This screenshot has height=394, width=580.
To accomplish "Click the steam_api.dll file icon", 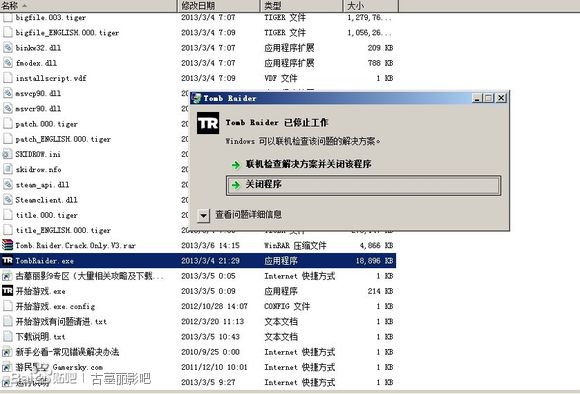I will click(x=7, y=184).
